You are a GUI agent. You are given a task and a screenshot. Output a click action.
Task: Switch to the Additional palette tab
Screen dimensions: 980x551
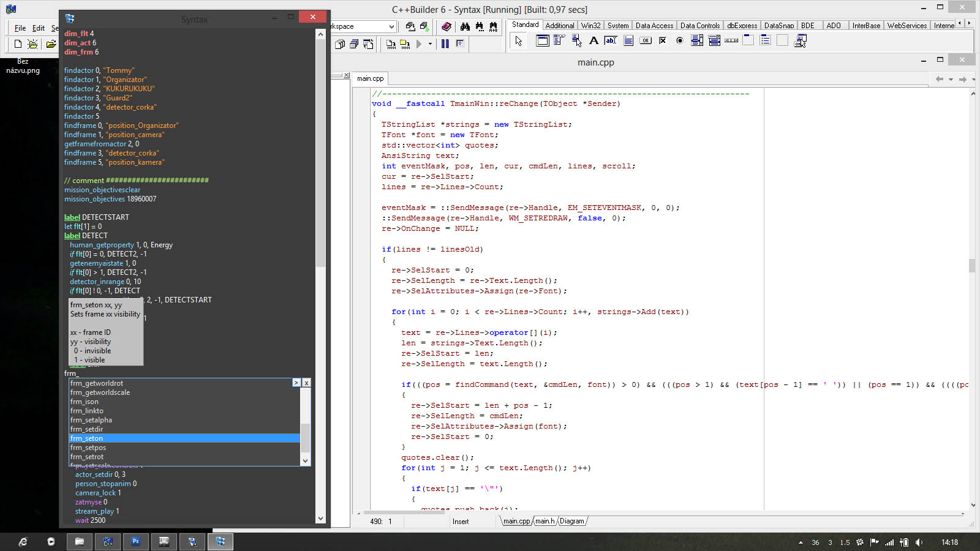click(x=560, y=25)
